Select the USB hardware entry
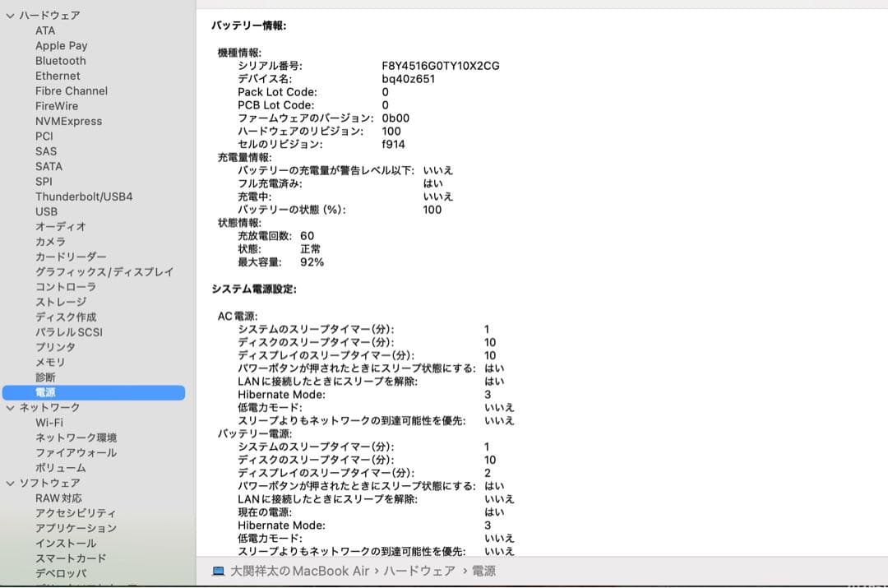 (47, 211)
